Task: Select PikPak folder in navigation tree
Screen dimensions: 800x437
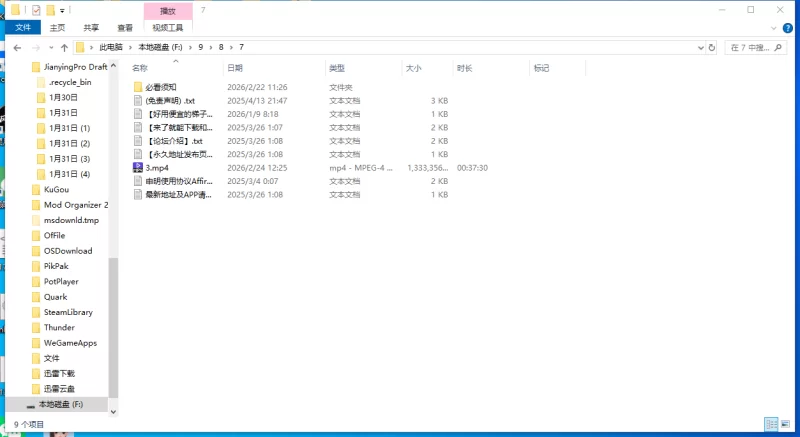Action: [50, 266]
